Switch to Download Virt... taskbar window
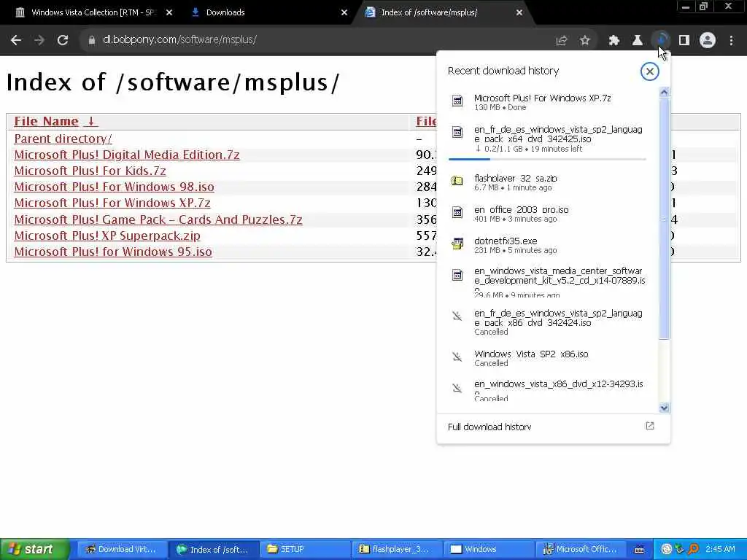The width and height of the screenshot is (747, 560). [x=122, y=550]
